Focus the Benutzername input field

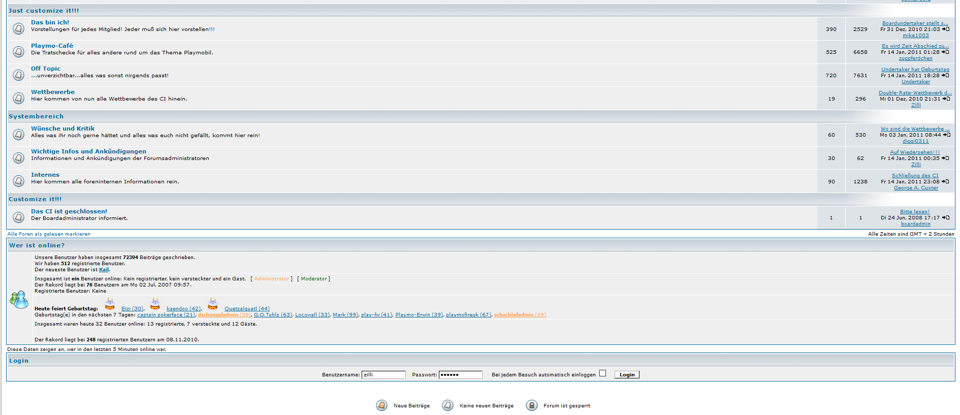tap(383, 374)
